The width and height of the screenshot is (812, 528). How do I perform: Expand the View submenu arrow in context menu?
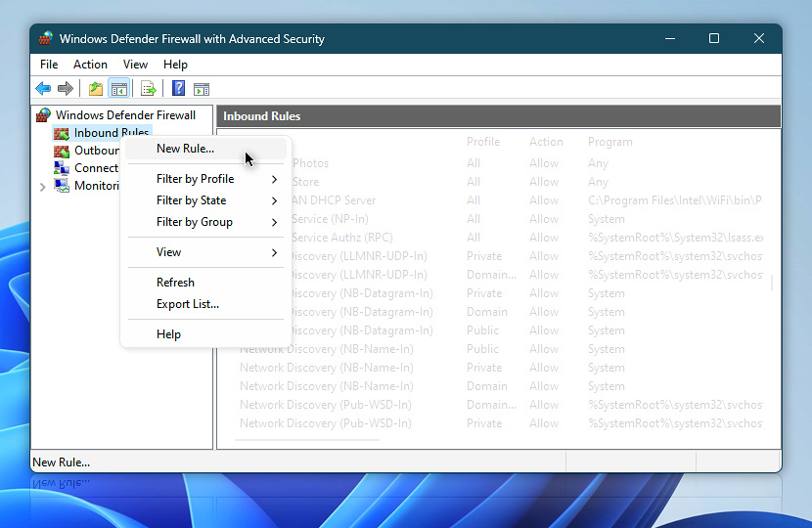tap(274, 252)
